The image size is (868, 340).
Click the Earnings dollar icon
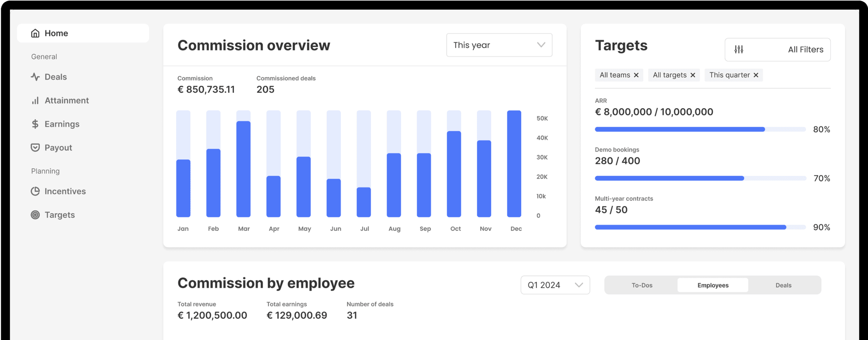[35, 124]
